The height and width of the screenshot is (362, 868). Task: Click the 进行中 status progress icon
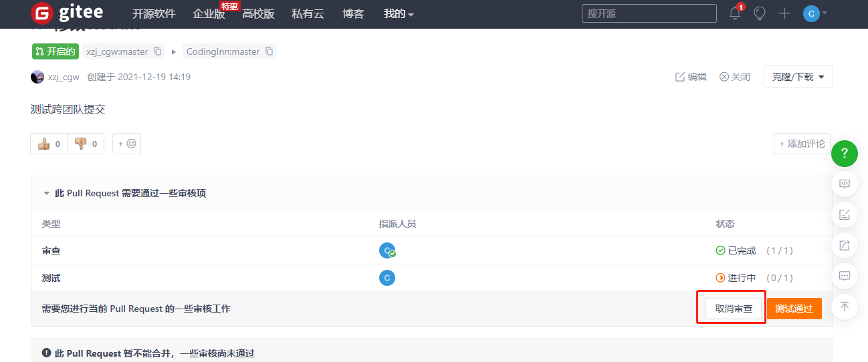720,278
